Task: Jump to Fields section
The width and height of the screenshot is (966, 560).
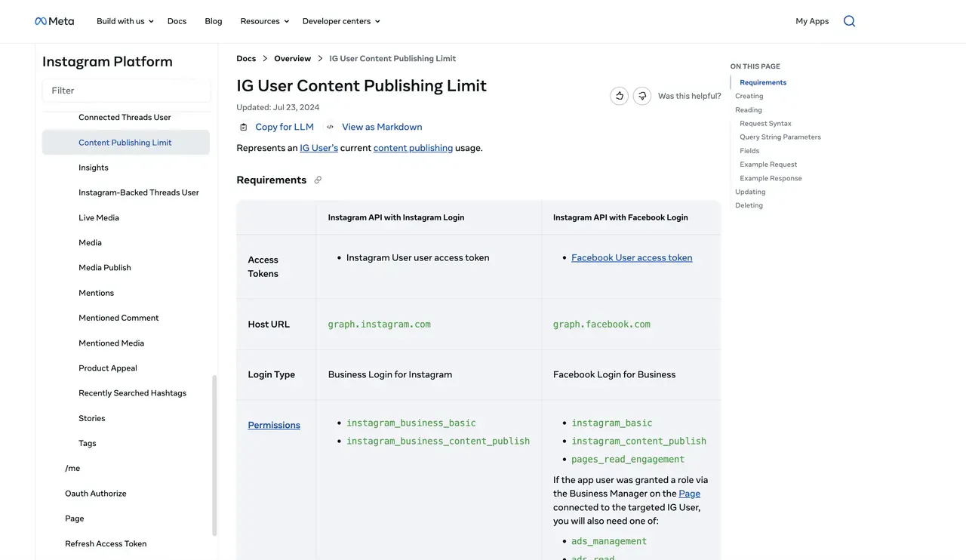Action: click(x=749, y=151)
